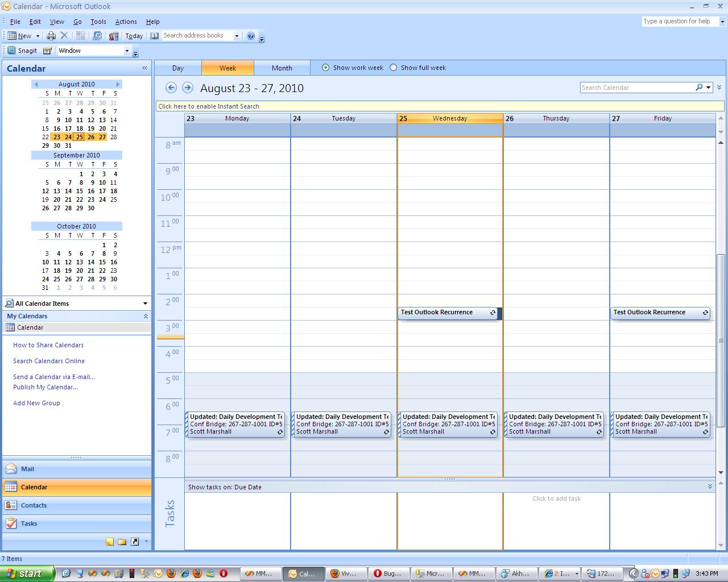
Task: Click the Categorize grid icon in toolbar
Action: coord(81,36)
